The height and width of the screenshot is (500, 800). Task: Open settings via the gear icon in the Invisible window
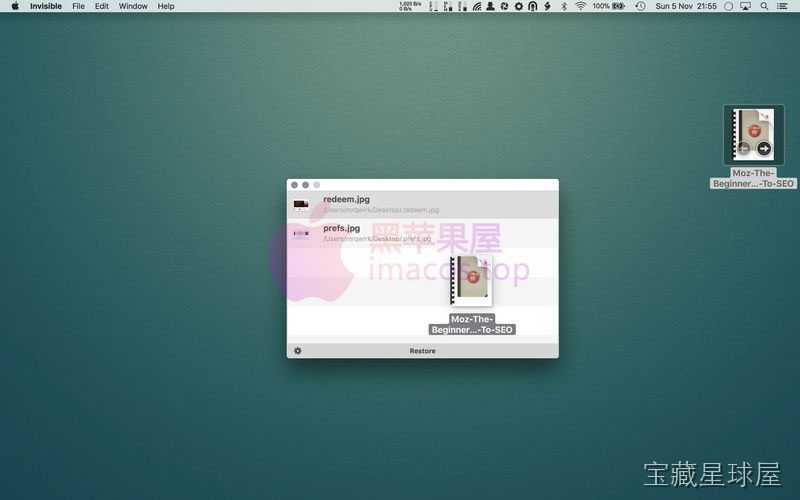(298, 351)
